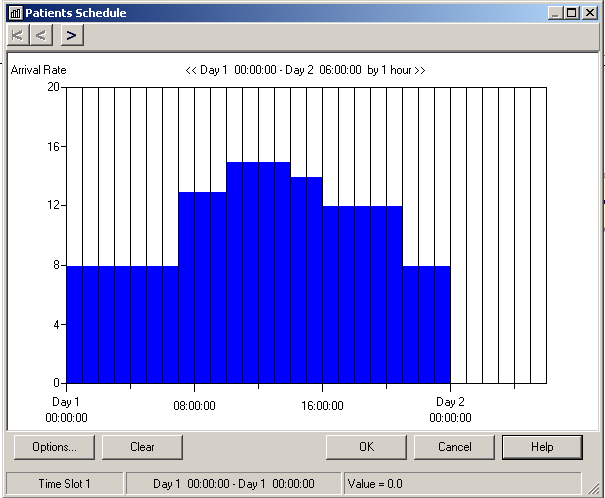Confirm the schedule with OK

point(367,447)
